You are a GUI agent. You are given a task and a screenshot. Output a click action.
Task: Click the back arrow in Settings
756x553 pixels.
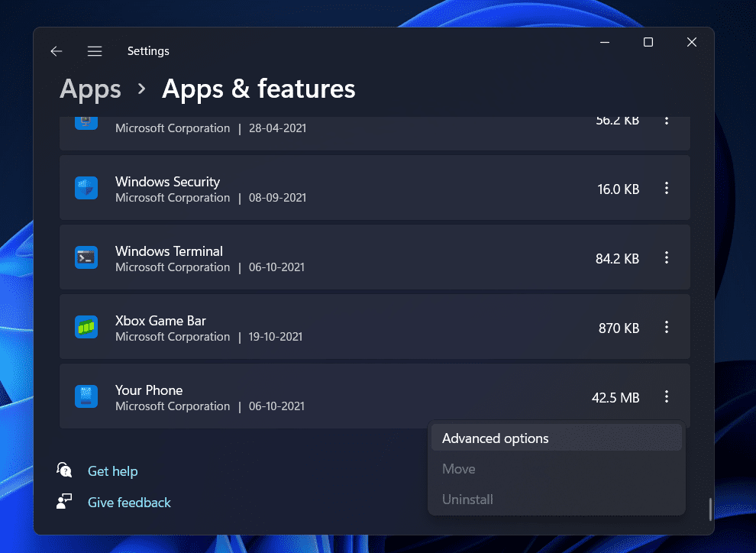[56, 51]
